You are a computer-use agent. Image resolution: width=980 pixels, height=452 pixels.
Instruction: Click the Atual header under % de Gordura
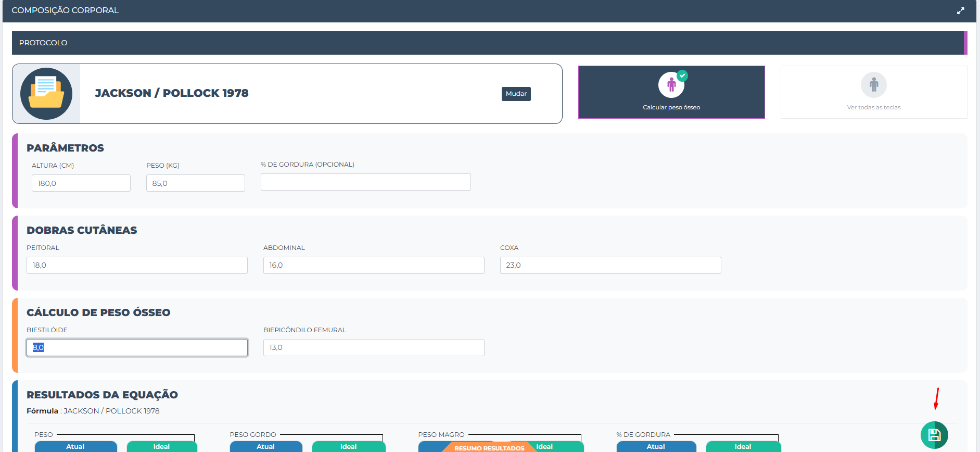click(656, 446)
